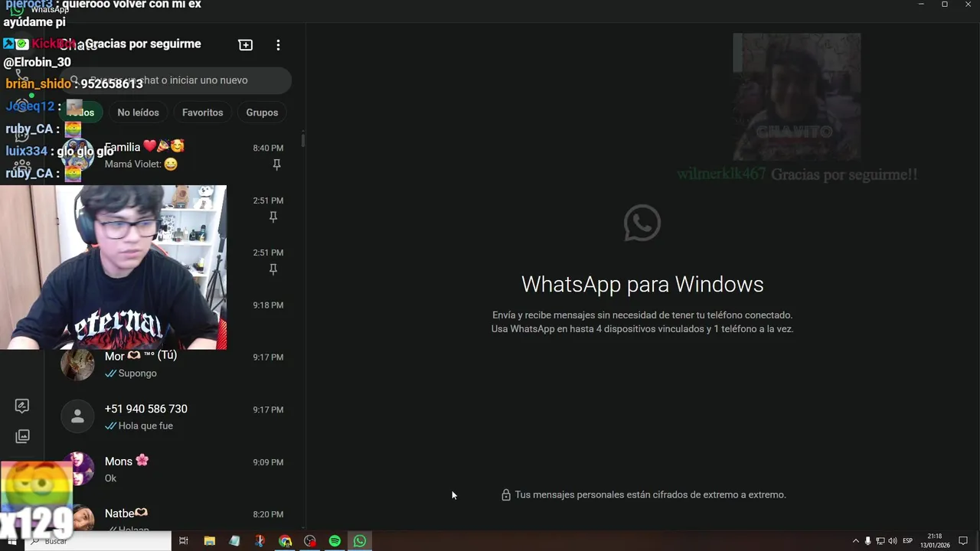This screenshot has width=980, height=551.
Task: Open the notepad-like app taskbar icon
Action: (x=234, y=541)
